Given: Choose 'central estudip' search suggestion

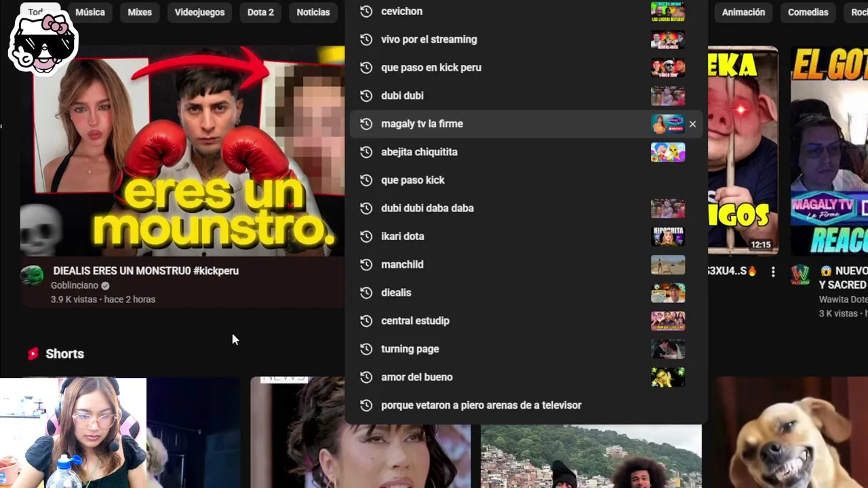Looking at the screenshot, I should [x=526, y=321].
